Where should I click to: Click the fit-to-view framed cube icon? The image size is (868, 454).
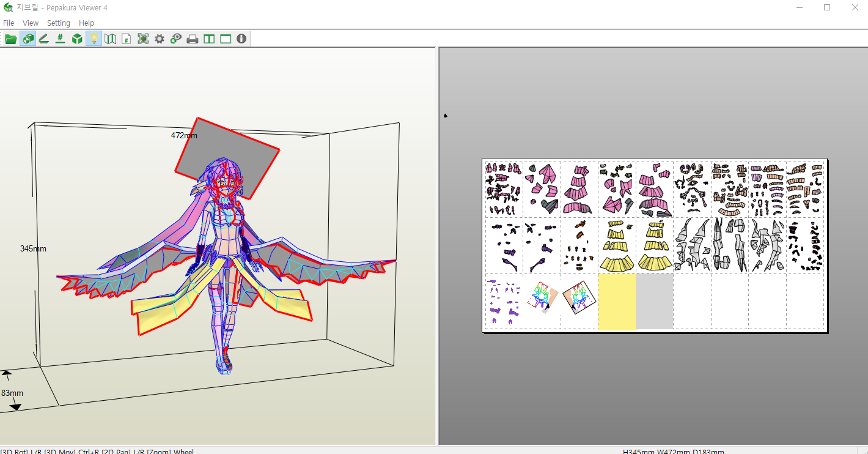coord(143,39)
